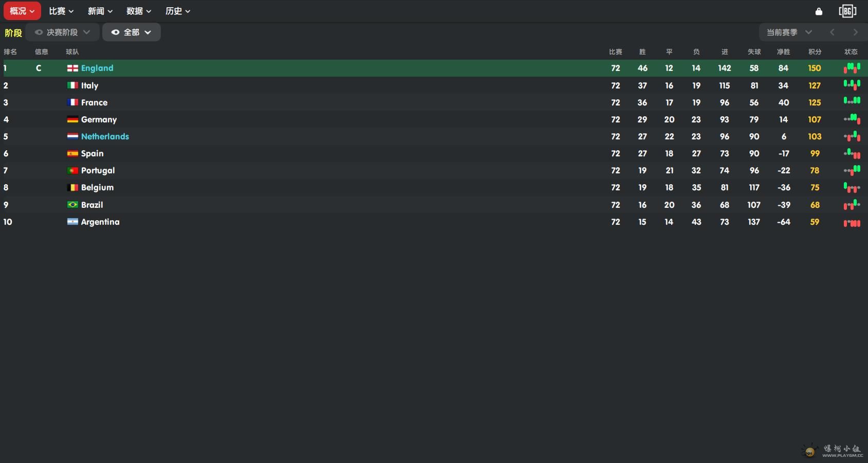
Task: Click the lock icon in top bar
Action: [x=819, y=11]
